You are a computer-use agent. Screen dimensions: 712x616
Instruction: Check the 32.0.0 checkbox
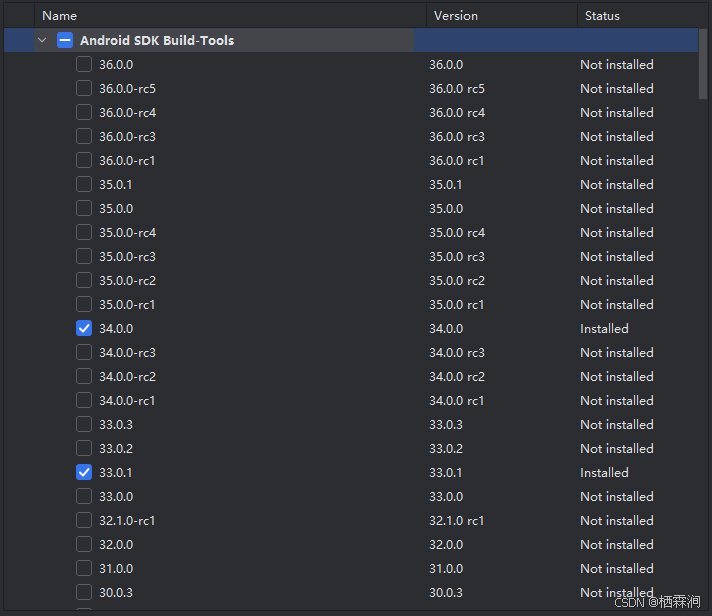click(x=84, y=545)
